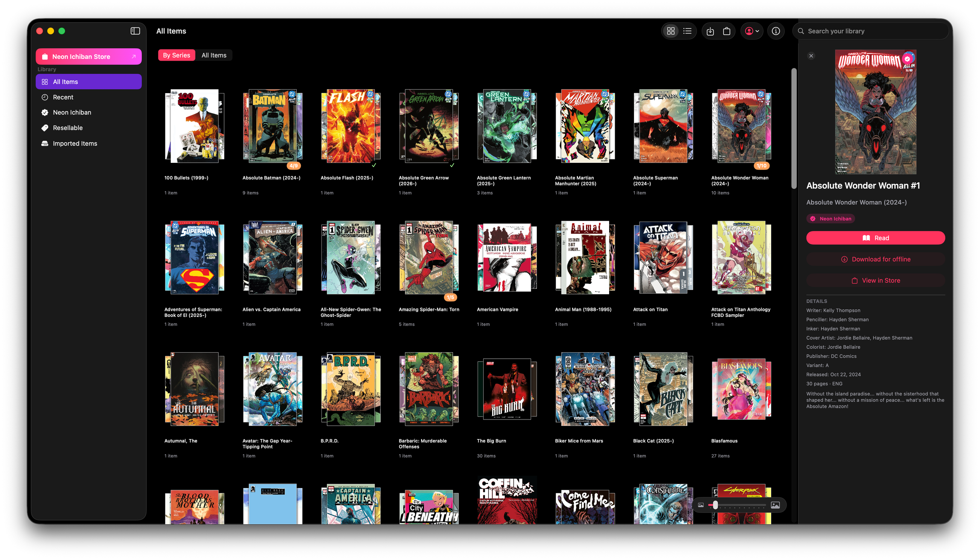980x560 pixels.
Task: Open Black Cat (2025-) cover
Action: click(663, 389)
